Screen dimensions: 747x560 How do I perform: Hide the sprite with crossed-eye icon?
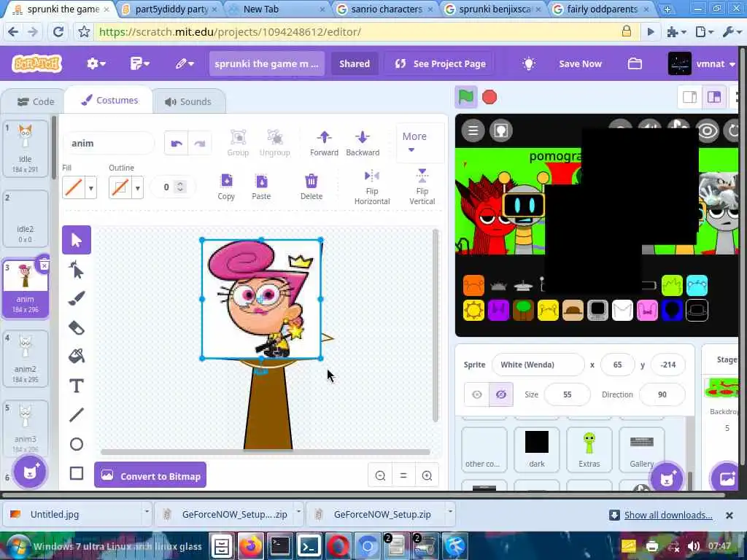pyautogui.click(x=500, y=394)
